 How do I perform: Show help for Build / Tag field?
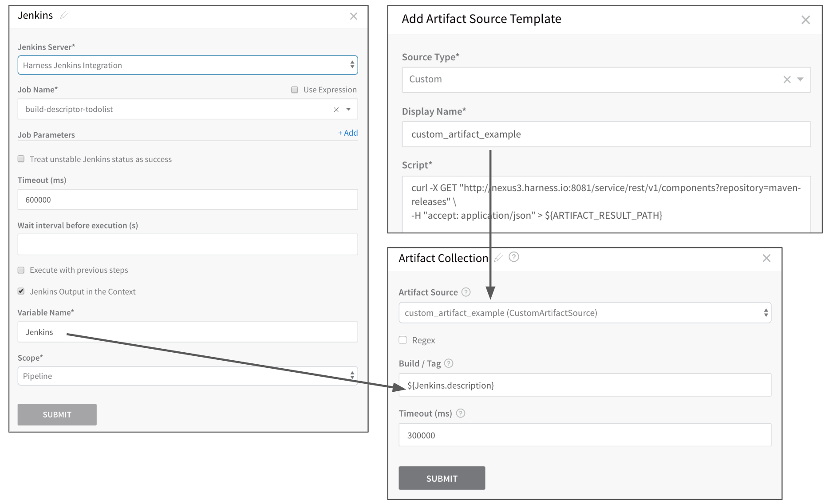click(x=449, y=363)
